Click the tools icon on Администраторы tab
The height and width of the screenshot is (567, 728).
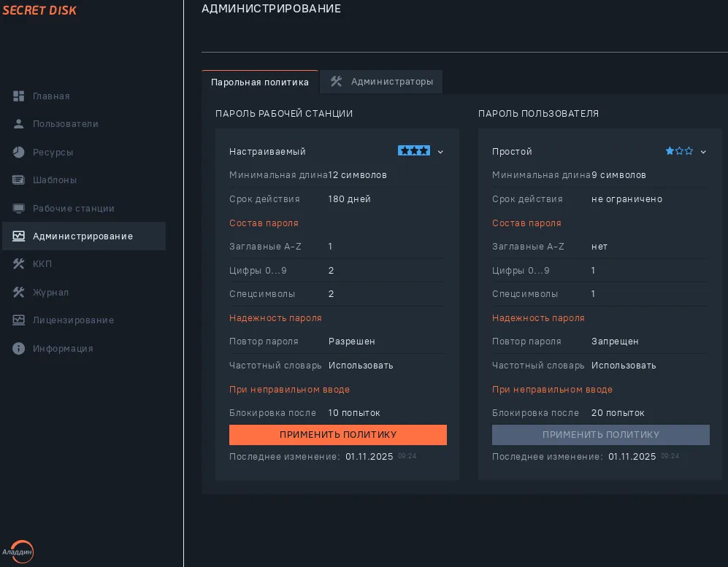[336, 82]
